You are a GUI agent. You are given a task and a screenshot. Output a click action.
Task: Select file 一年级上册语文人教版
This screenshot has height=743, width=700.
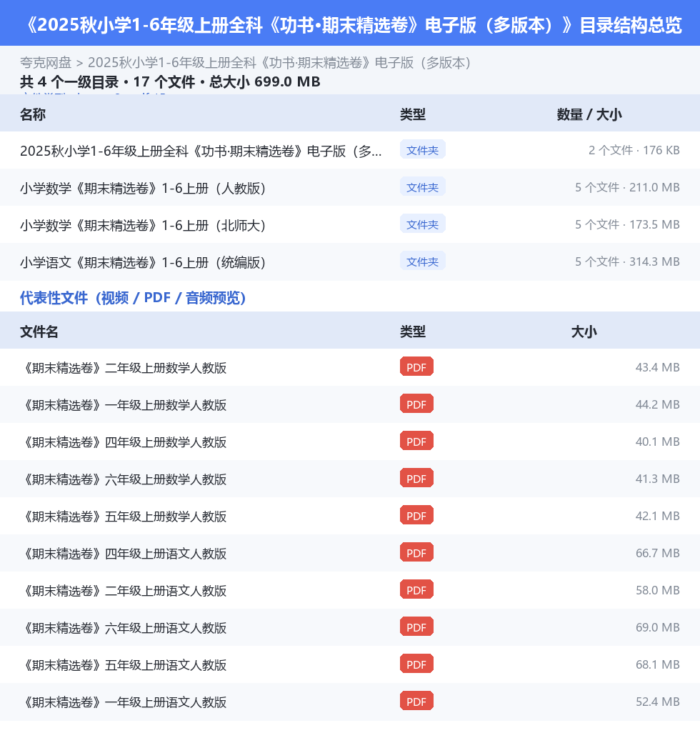click(x=124, y=702)
